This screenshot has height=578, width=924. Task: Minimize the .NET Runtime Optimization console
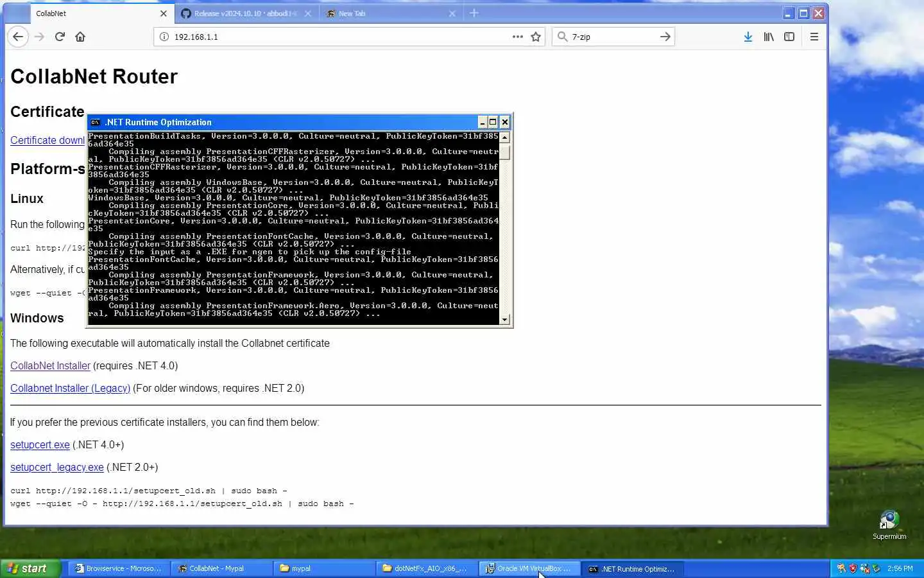coord(483,122)
